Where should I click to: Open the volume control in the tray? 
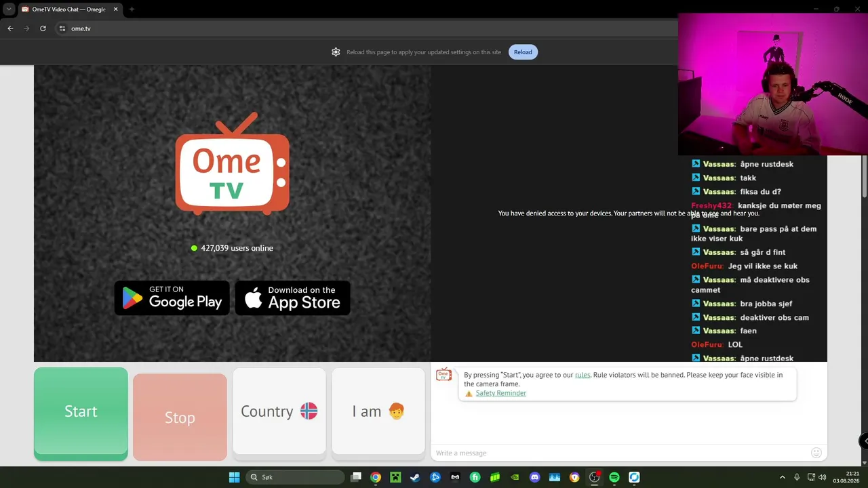pos(823,477)
